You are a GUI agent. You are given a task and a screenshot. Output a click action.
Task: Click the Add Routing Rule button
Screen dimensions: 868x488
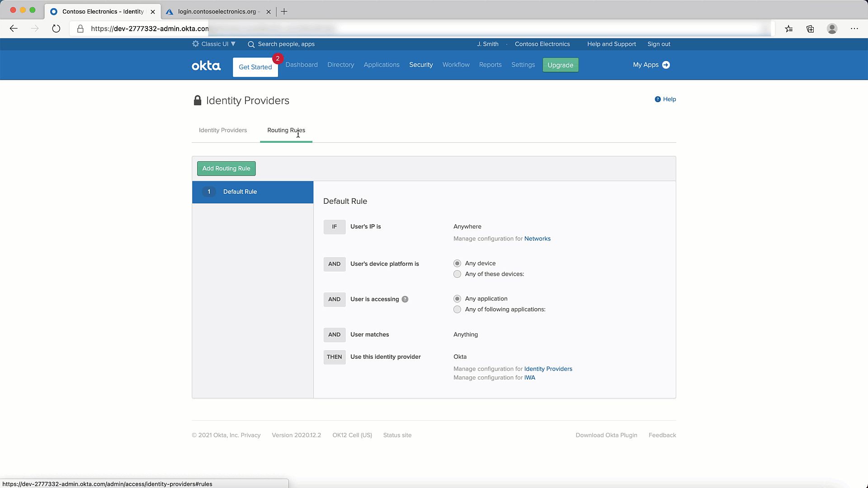pos(226,169)
